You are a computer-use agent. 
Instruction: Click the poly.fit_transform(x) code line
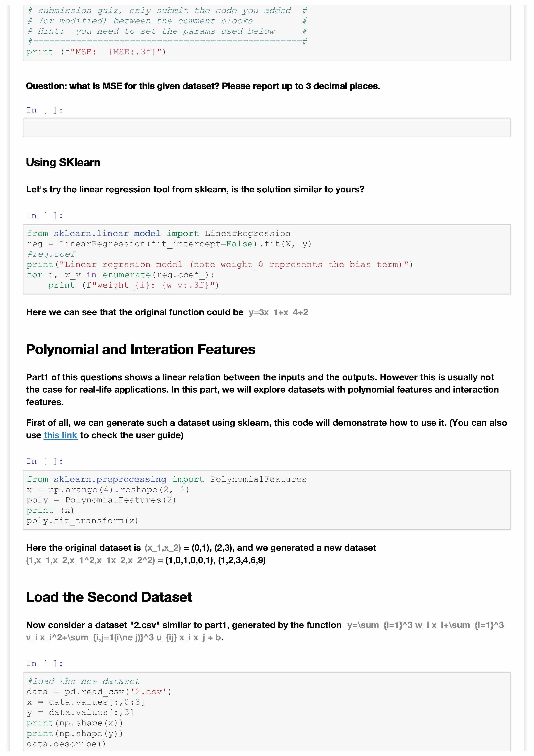(83, 521)
